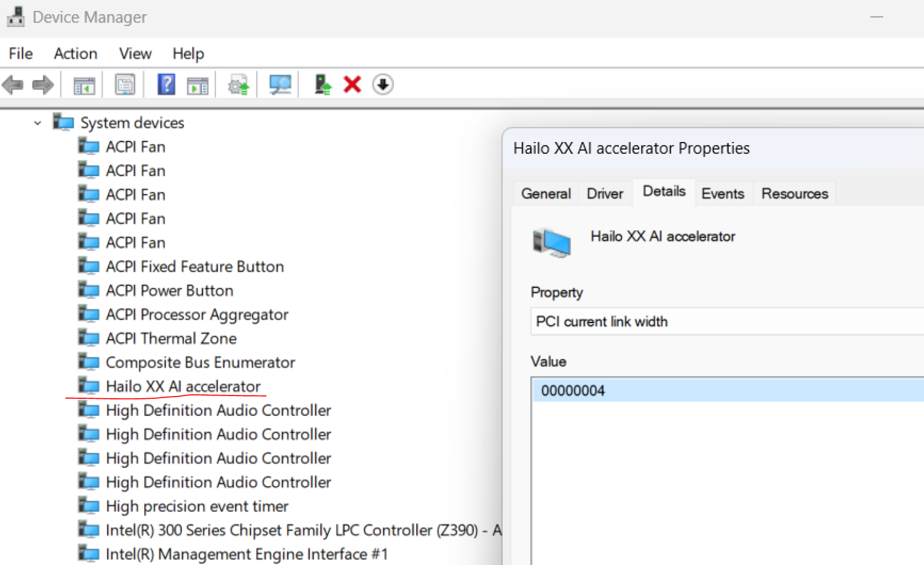Click the System devices category icon
This screenshot has width=924, height=565.
(63, 122)
